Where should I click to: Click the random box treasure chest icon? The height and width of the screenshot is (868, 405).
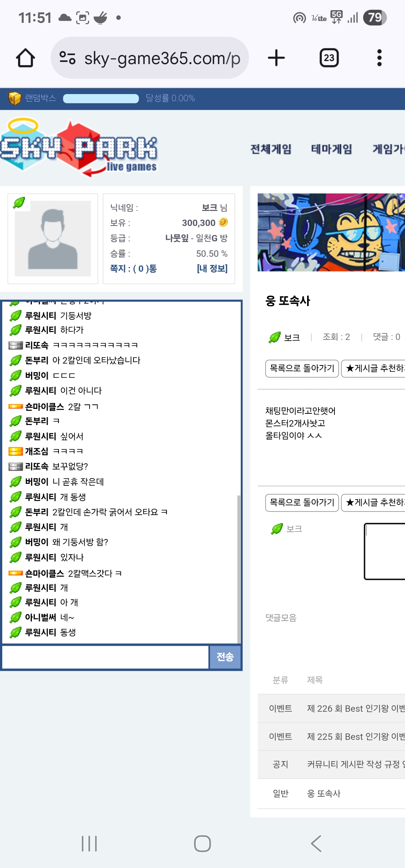[15, 98]
